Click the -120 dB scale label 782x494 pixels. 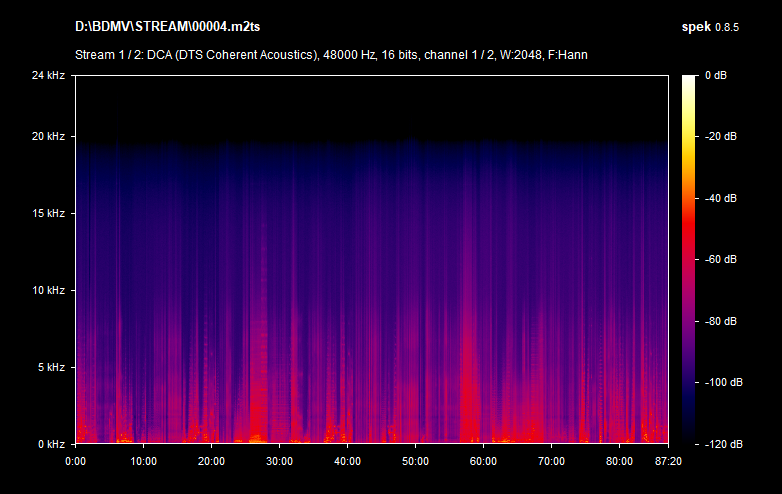pos(721,444)
